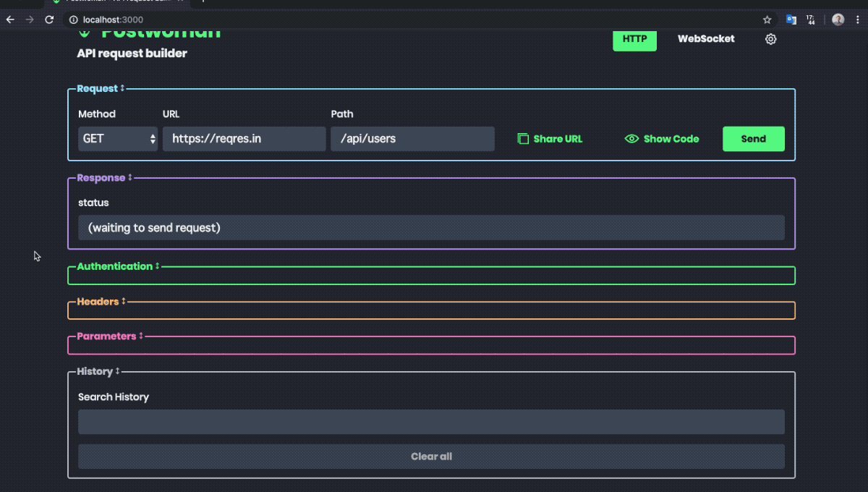The image size is (868, 492).
Task: Click the Send button
Action: pos(753,139)
